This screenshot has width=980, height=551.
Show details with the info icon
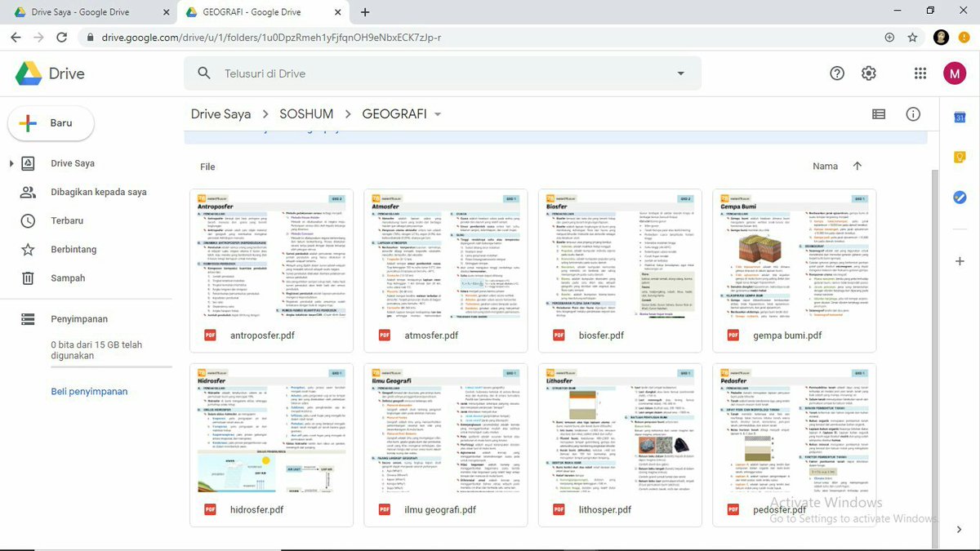point(913,114)
